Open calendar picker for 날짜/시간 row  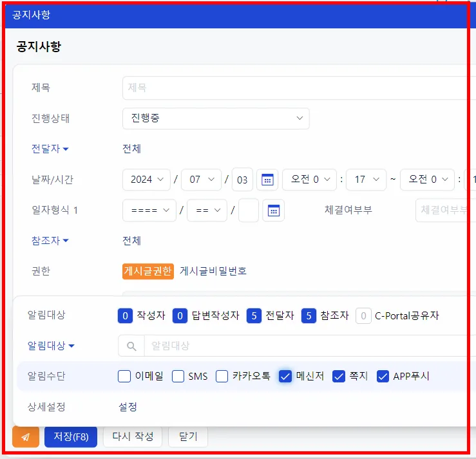point(267,180)
